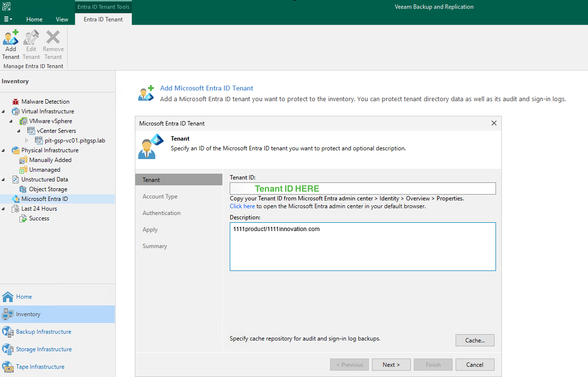The width and height of the screenshot is (588, 377).
Task: Open Inventory navigation pane icon
Action: [x=8, y=314]
